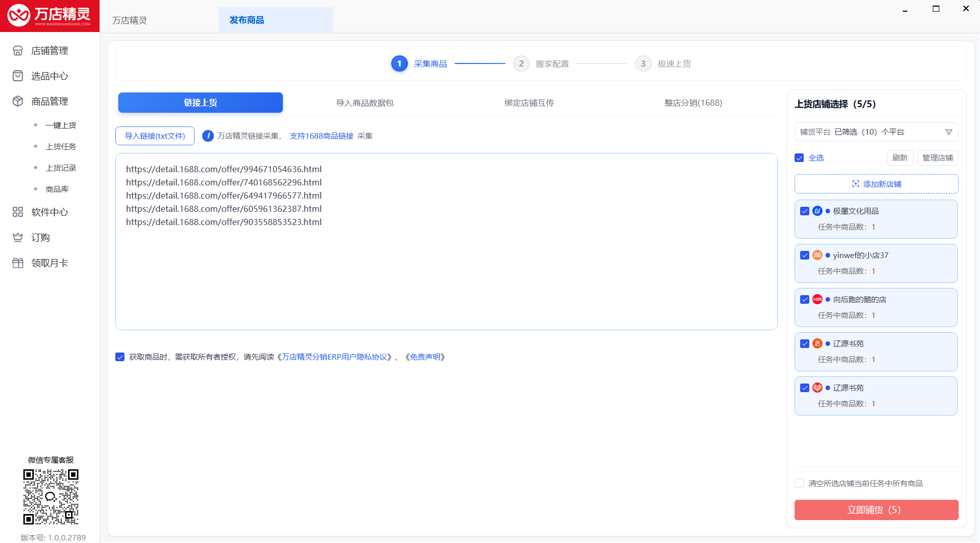Switch to 导入商品数据包 tab
This screenshot has width=980, height=543.
[365, 103]
